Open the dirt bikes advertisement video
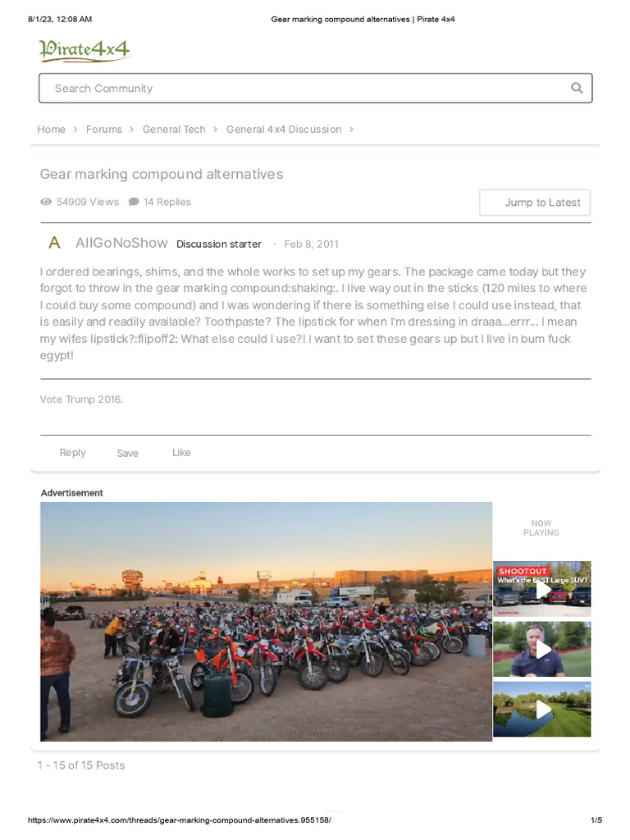This screenshot has width=630, height=840. tap(267, 622)
